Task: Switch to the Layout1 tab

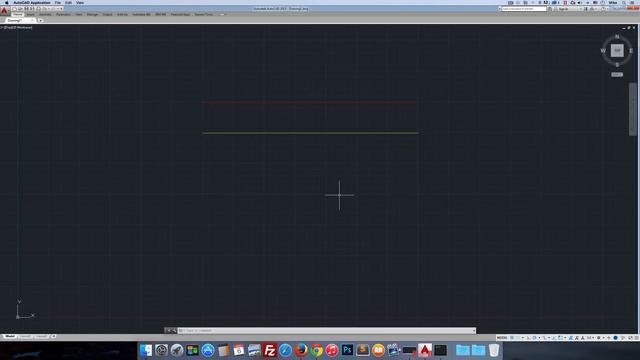Action: tap(25, 337)
